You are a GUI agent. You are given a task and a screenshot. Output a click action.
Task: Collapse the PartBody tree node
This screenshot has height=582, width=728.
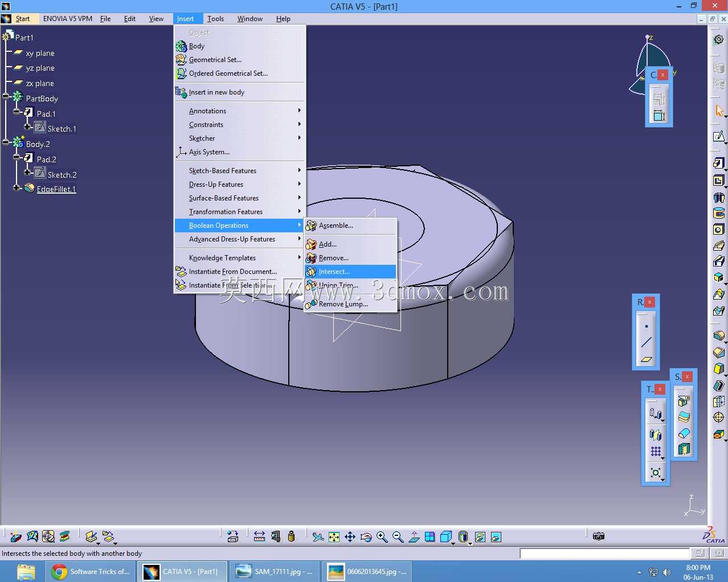[6, 96]
